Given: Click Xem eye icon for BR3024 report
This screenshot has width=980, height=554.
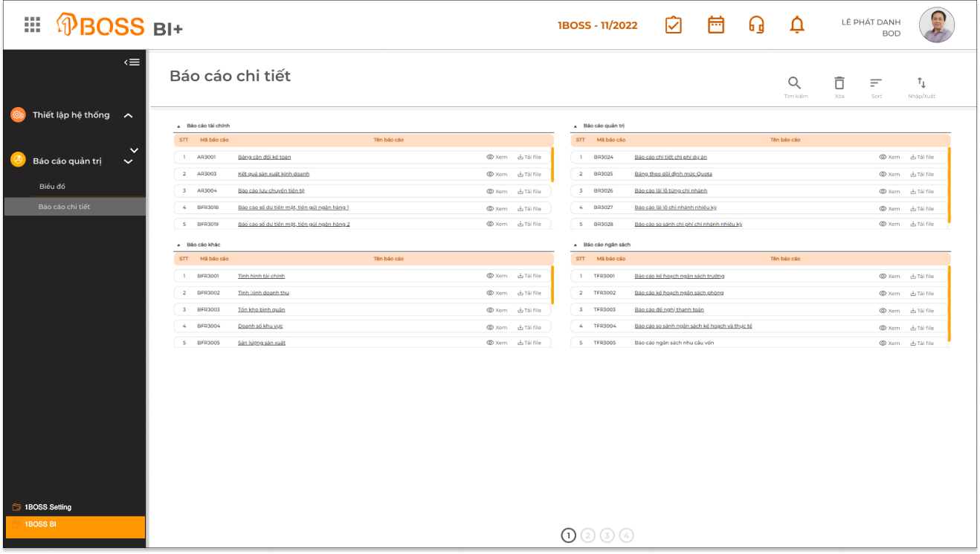Looking at the screenshot, I should tap(883, 158).
